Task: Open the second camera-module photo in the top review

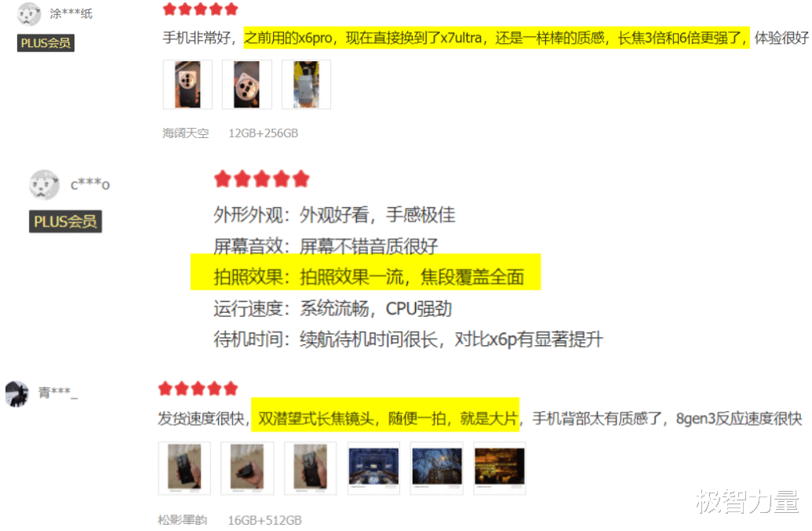Action: tap(247, 85)
